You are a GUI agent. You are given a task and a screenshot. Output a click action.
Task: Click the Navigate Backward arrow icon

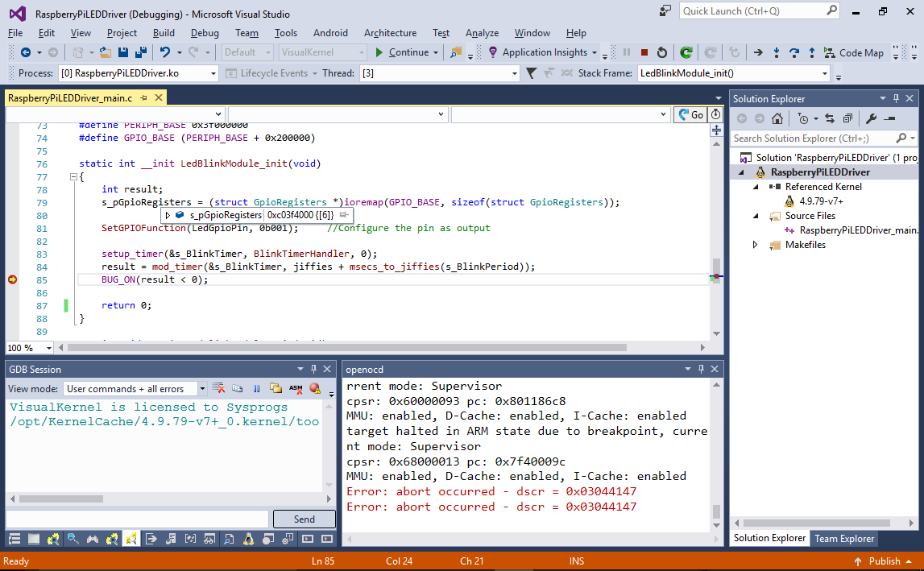pyautogui.click(x=25, y=52)
